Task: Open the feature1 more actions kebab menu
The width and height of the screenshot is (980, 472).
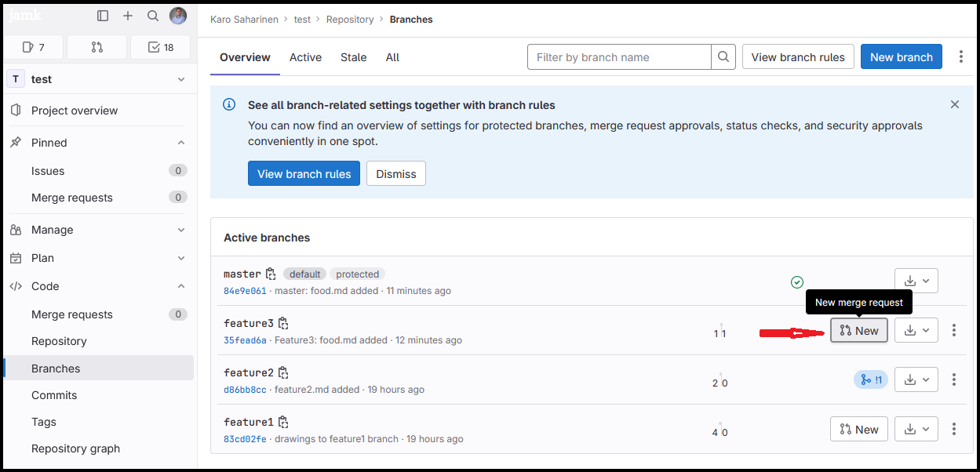Action: [x=954, y=429]
